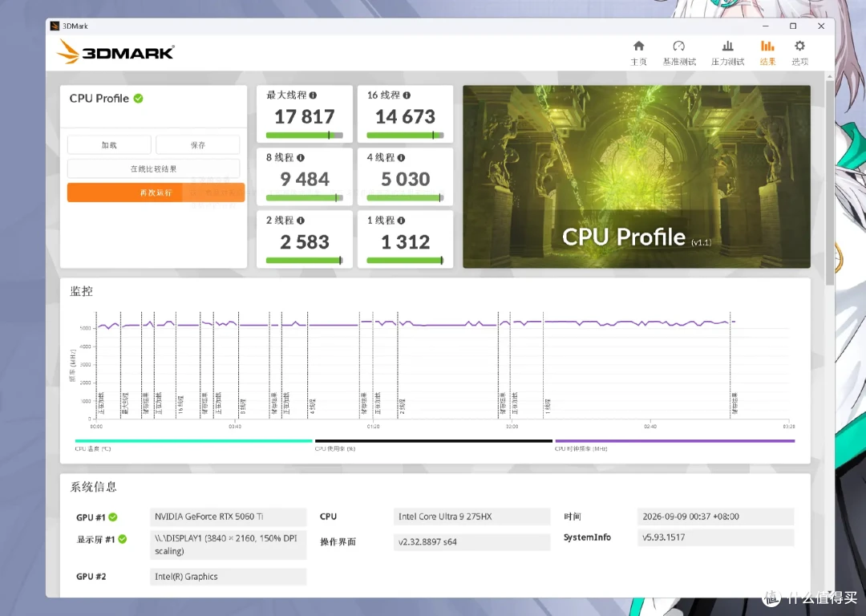Click the 保存 save button
This screenshot has width=866, height=616.
tap(198, 144)
